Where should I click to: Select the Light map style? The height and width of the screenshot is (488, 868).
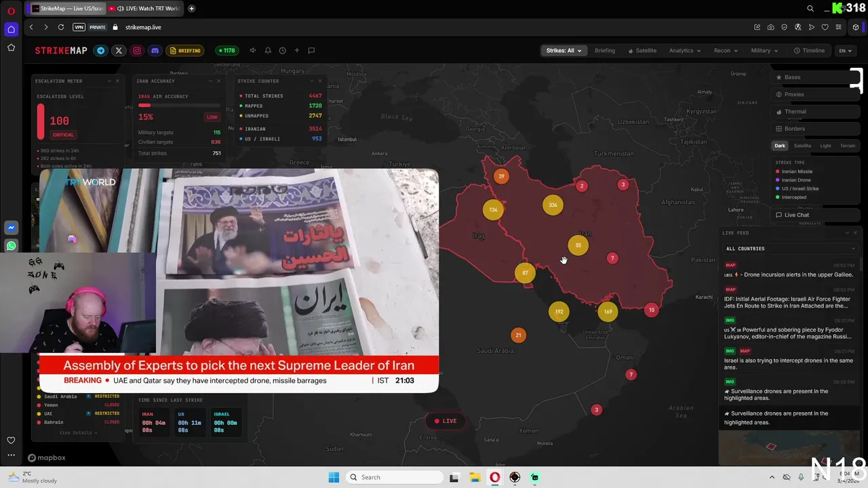pos(825,146)
